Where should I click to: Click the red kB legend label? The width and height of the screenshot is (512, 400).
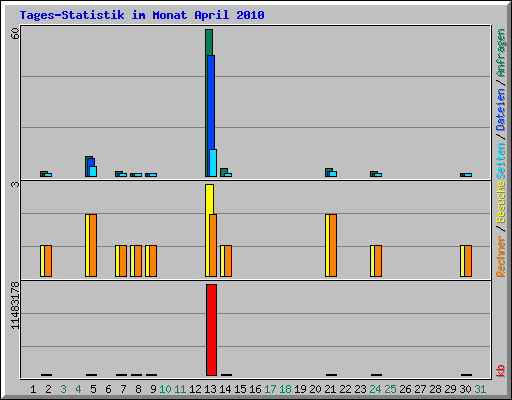(x=500, y=370)
